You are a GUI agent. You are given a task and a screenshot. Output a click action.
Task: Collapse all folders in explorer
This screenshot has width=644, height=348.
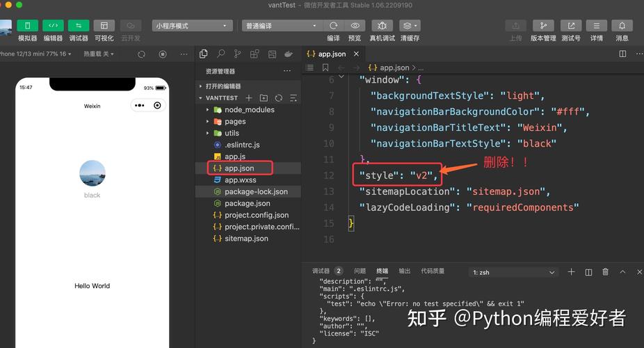pyautogui.click(x=293, y=97)
